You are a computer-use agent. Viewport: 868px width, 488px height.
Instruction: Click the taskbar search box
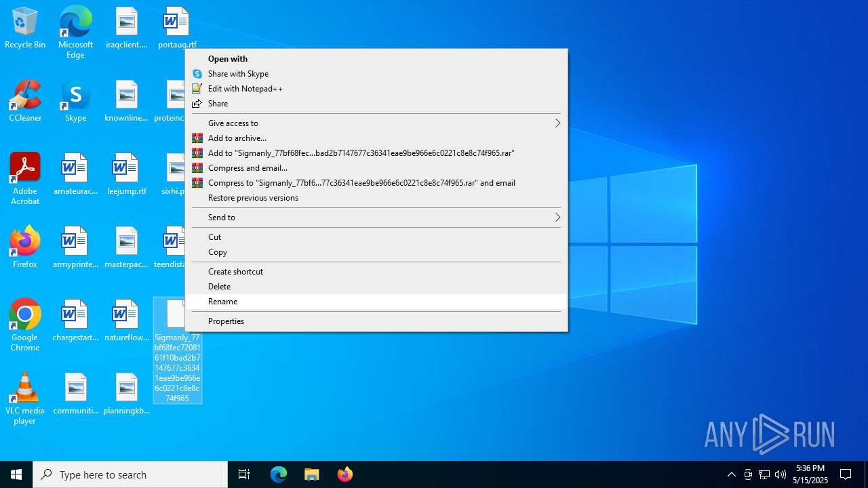click(130, 474)
